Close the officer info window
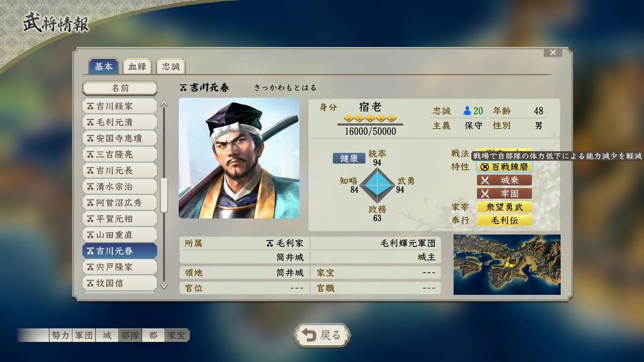Image resolution: width=644 pixels, height=362 pixels. coord(552,53)
